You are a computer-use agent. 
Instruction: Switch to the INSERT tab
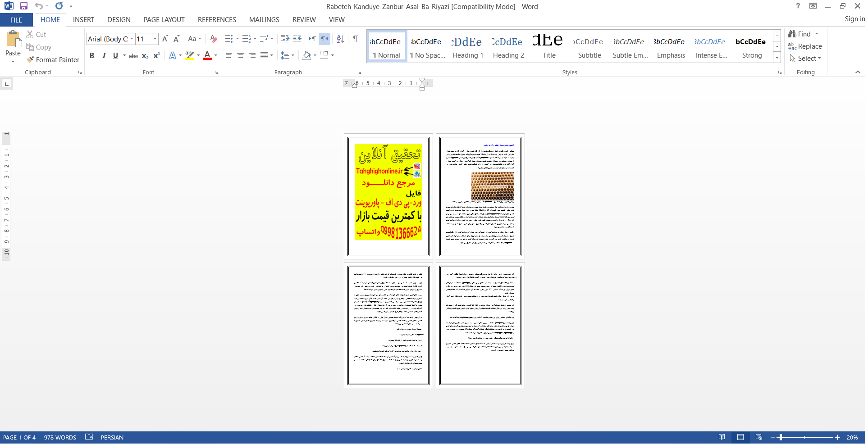pos(83,20)
